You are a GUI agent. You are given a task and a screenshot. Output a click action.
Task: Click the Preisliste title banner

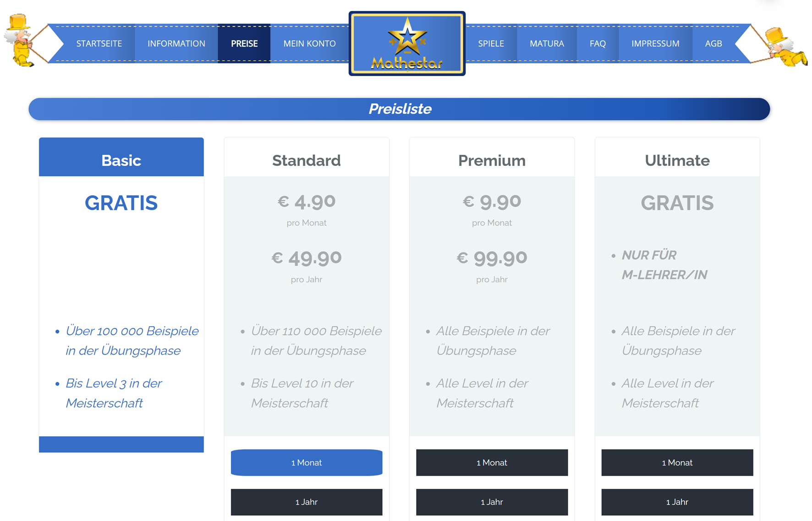(x=399, y=109)
